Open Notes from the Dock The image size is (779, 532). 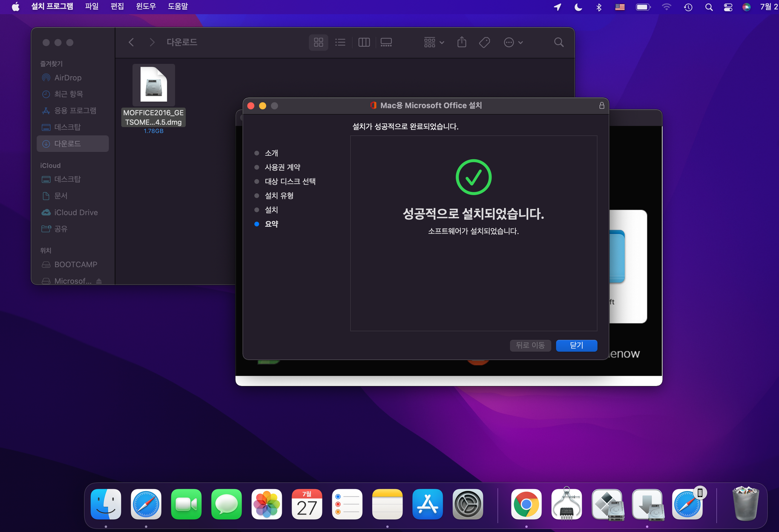(x=387, y=504)
